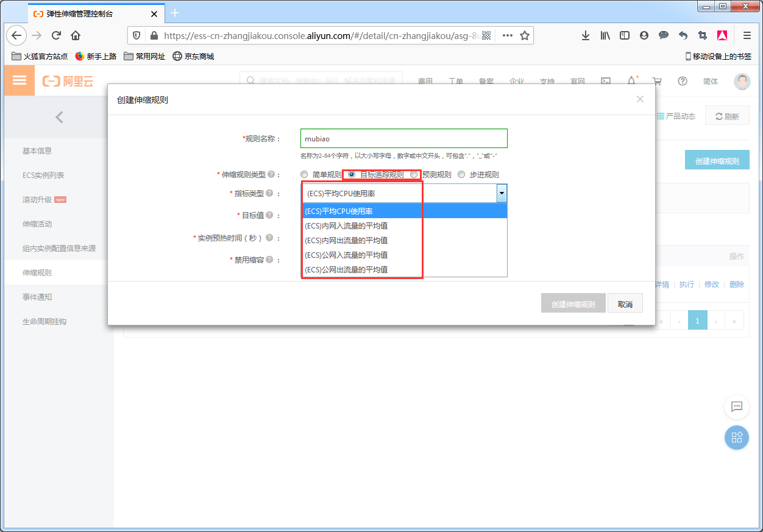Reload the page with refresh icon

(56, 35)
